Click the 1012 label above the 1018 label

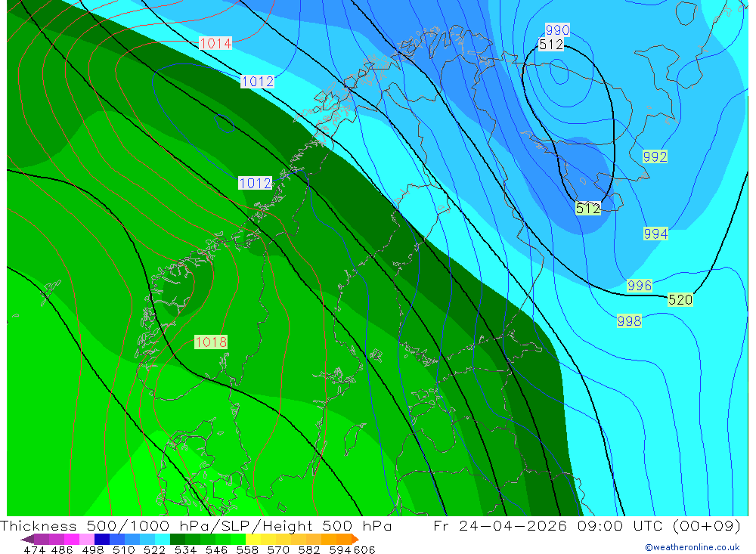[x=256, y=183]
